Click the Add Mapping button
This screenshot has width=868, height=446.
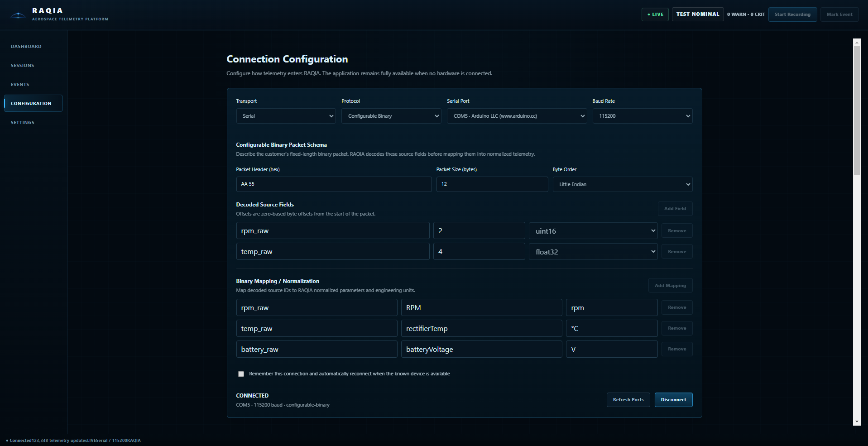click(x=670, y=286)
